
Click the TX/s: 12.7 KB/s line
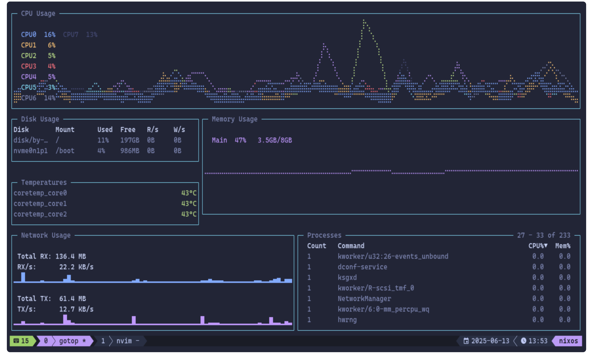[x=55, y=309]
